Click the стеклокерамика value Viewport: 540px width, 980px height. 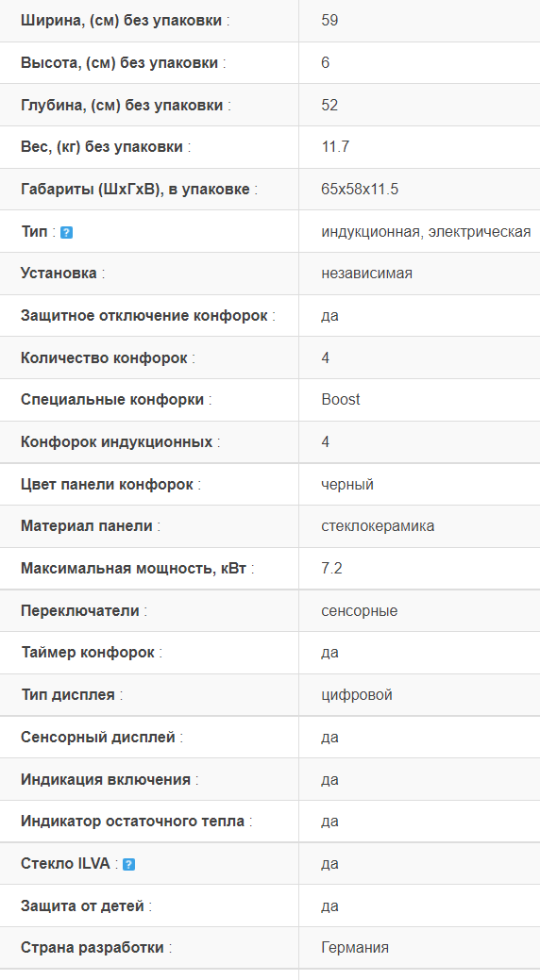378,525
